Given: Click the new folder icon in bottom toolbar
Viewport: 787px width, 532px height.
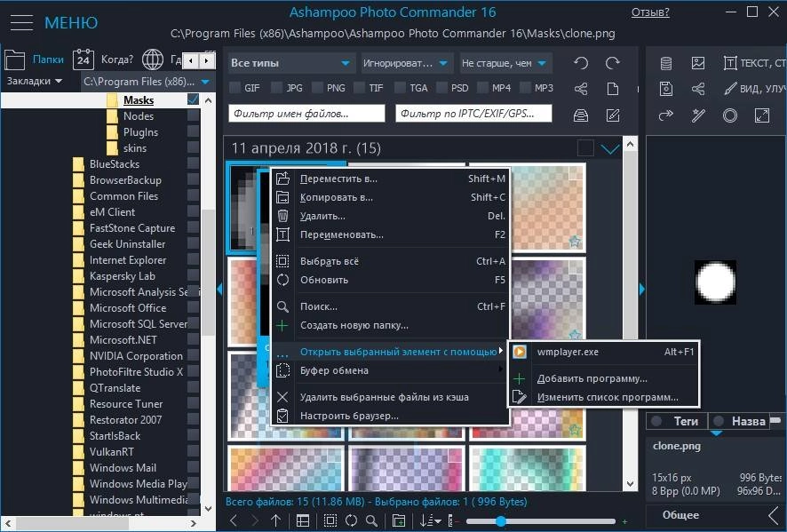Looking at the screenshot, I should tap(399, 521).
